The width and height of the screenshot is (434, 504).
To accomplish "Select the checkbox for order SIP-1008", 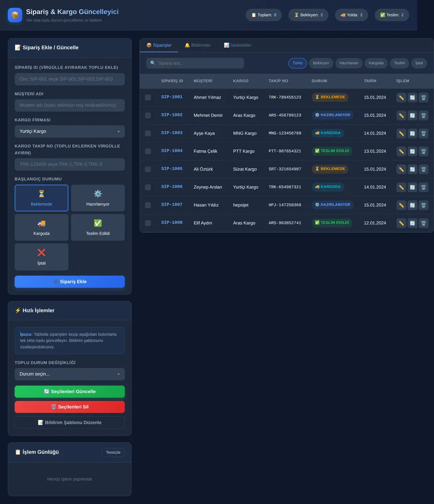I will tap(148, 223).
